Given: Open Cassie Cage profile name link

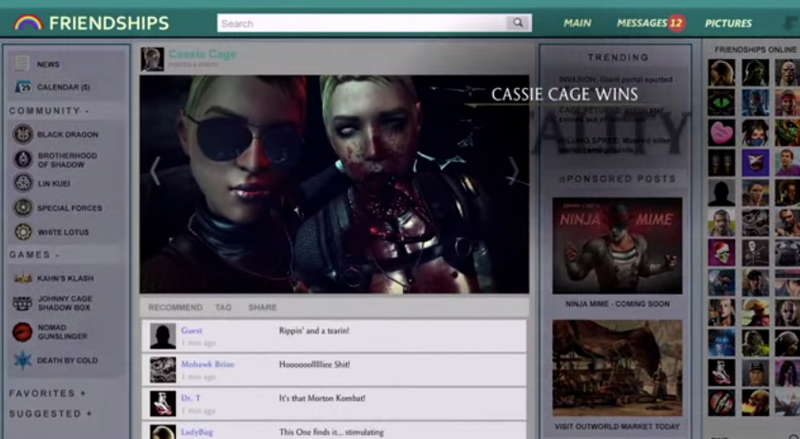Looking at the screenshot, I should [x=203, y=54].
